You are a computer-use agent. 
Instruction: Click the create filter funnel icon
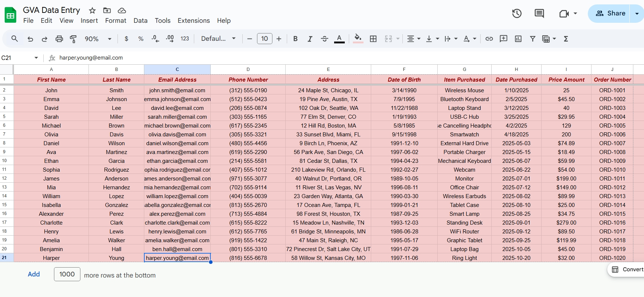[532, 39]
